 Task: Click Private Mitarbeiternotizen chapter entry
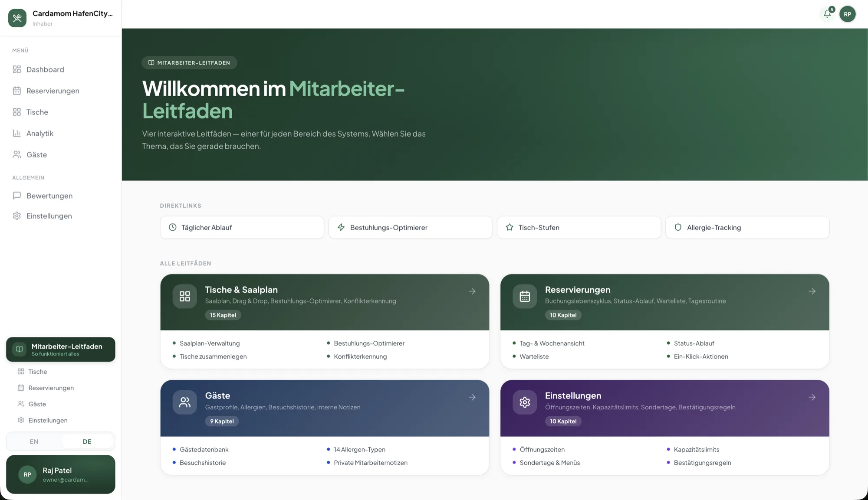(371, 463)
